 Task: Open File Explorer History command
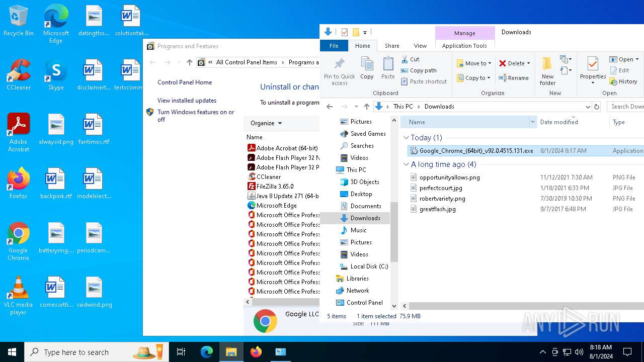(623, 81)
